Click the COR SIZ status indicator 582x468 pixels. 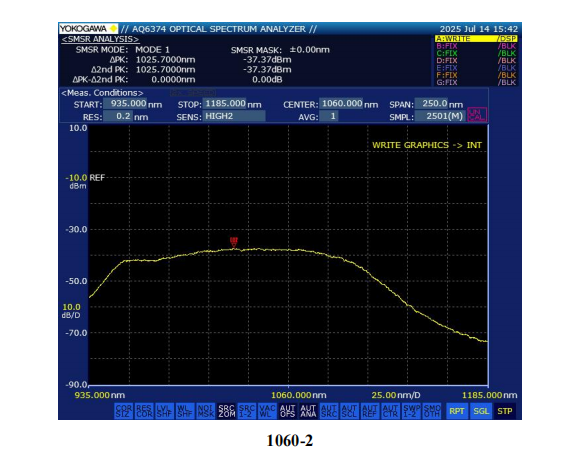tap(124, 411)
